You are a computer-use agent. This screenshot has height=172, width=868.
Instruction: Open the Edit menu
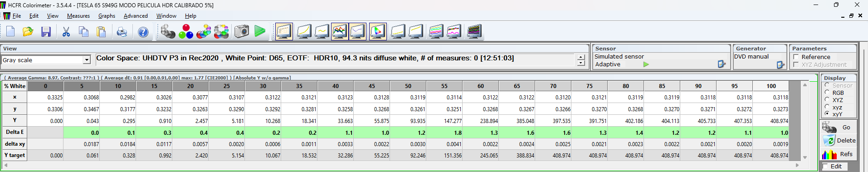34,16
